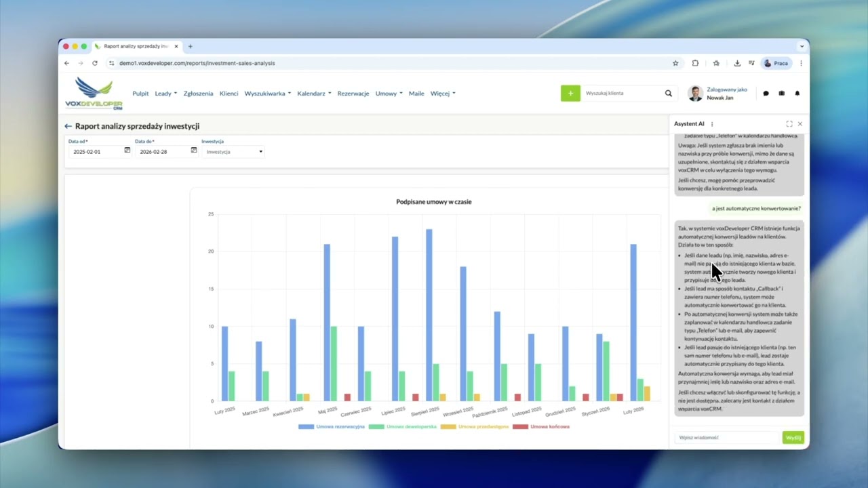Viewport: 868px width, 488px height.
Task: Bookmark this page with the star icon
Action: pos(675,63)
